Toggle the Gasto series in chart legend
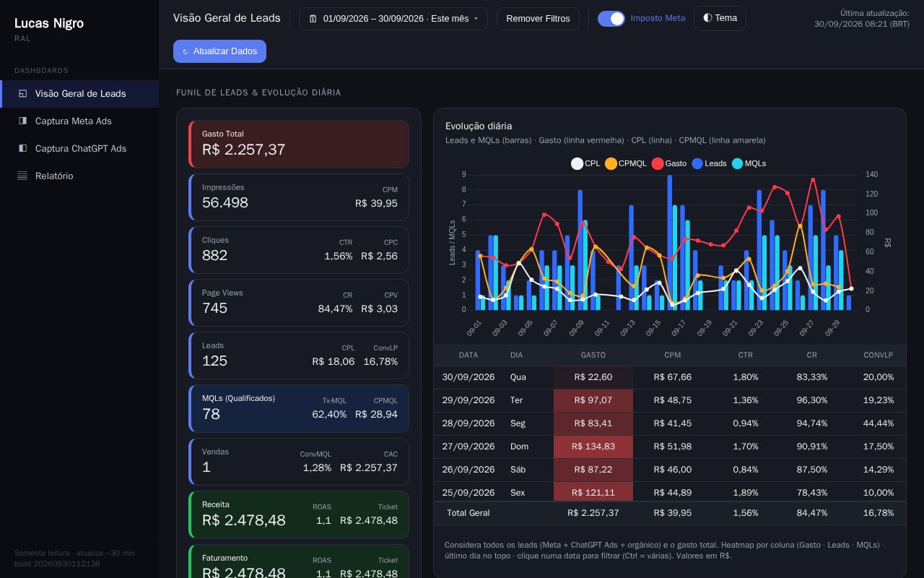The height and width of the screenshot is (578, 924). [x=668, y=164]
